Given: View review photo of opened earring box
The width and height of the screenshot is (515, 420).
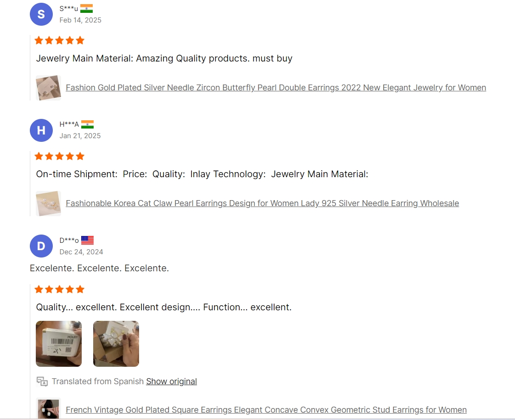Looking at the screenshot, I should click(x=116, y=344).
